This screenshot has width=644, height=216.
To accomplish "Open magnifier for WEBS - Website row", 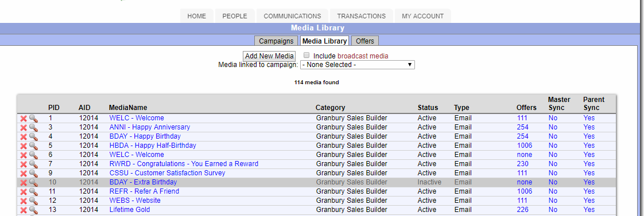I will click(x=33, y=201).
